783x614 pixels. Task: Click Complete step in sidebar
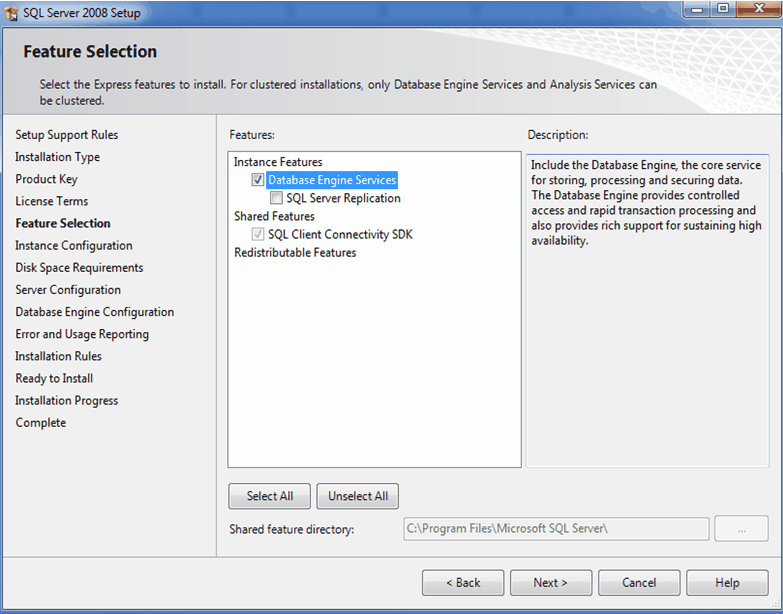tap(40, 423)
